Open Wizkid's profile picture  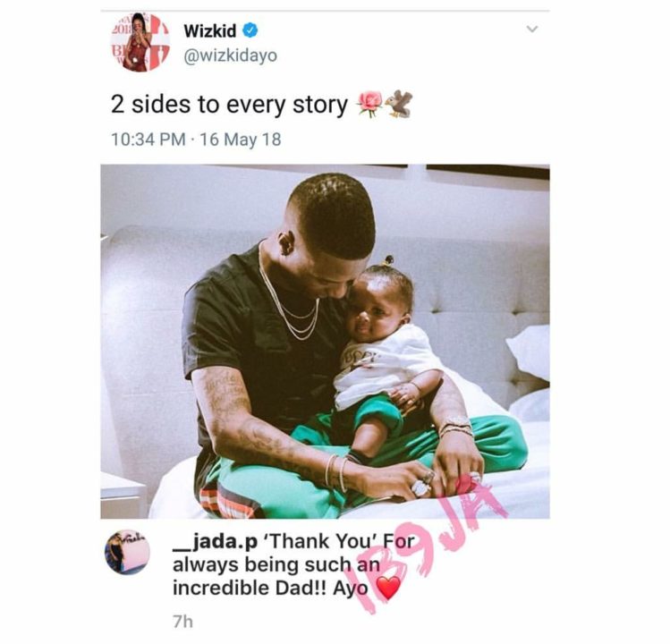140,42
